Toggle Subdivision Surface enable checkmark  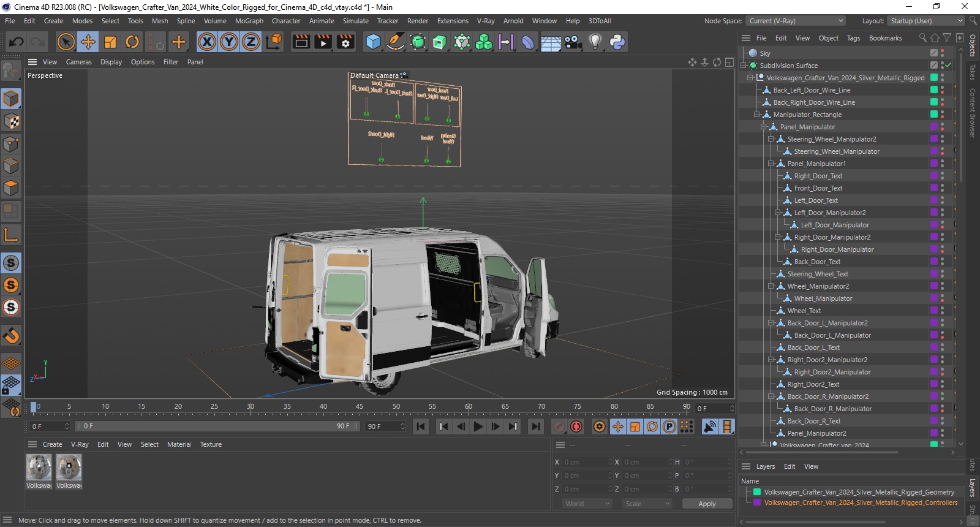click(x=949, y=65)
